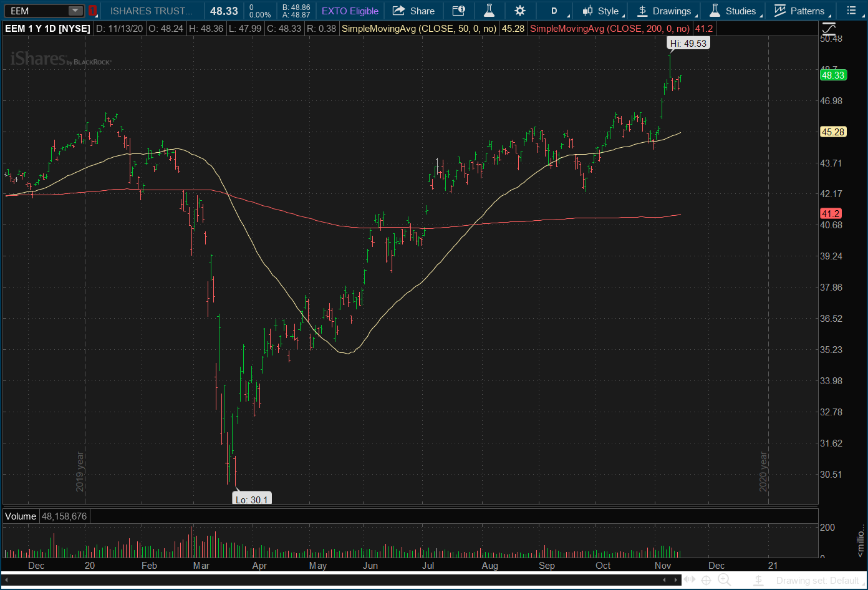This screenshot has height=590, width=868.
Task: Open Edit Studies via flask icon
Action: point(489,11)
